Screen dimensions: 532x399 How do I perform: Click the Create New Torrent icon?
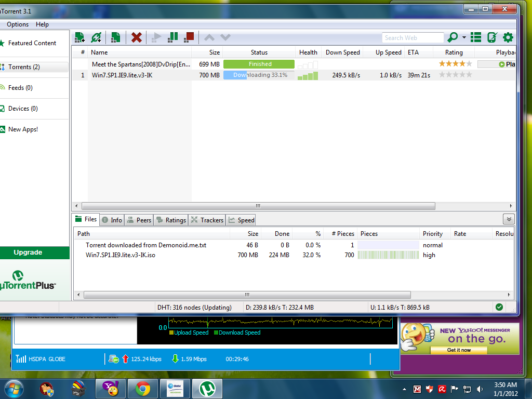pyautogui.click(x=115, y=37)
